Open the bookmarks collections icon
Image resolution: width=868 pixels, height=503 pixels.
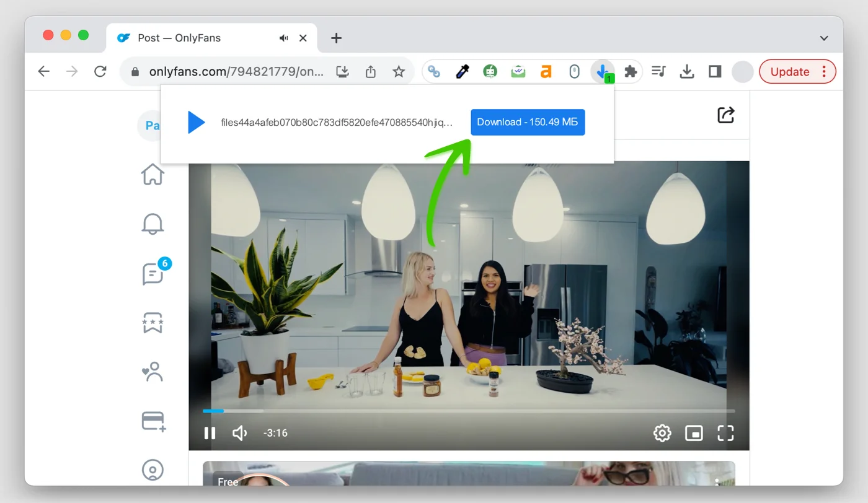pyautogui.click(x=153, y=323)
